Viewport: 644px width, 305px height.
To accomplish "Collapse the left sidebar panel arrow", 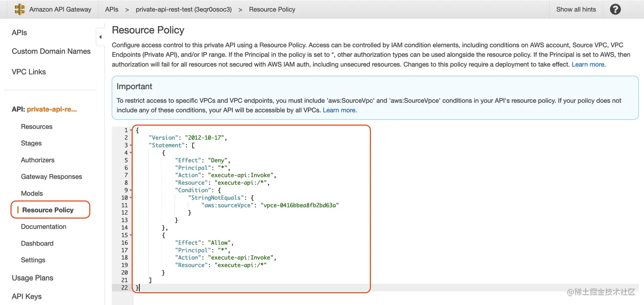I will coord(100,37).
